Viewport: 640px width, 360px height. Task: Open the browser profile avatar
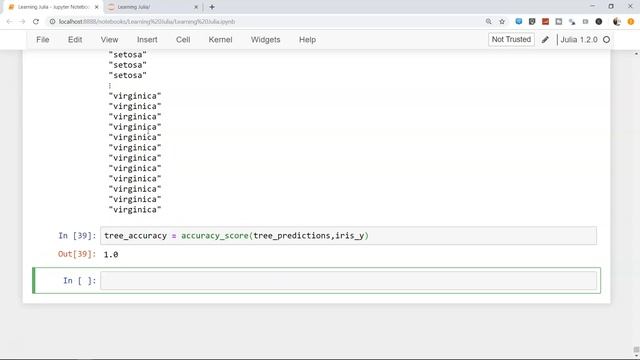pos(617,22)
